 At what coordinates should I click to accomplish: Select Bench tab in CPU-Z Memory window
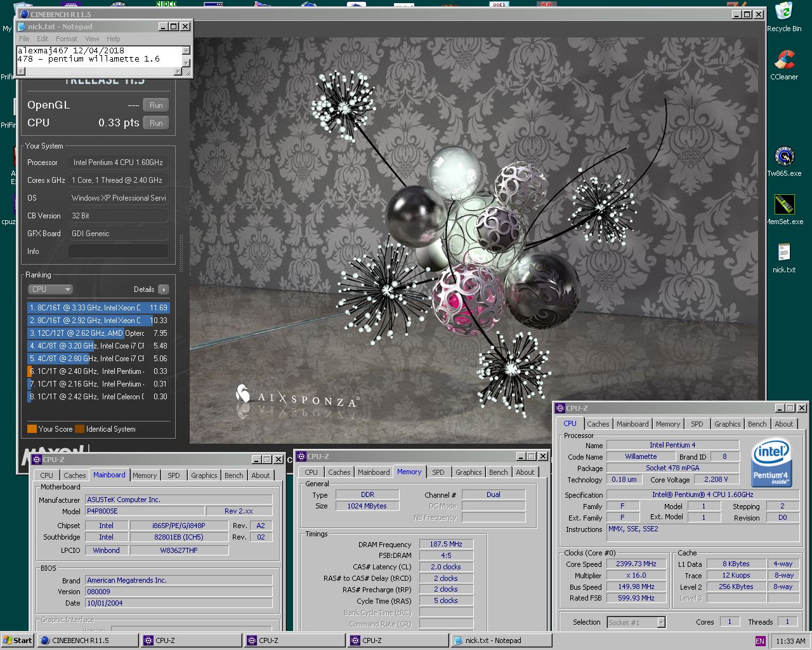pos(499,472)
